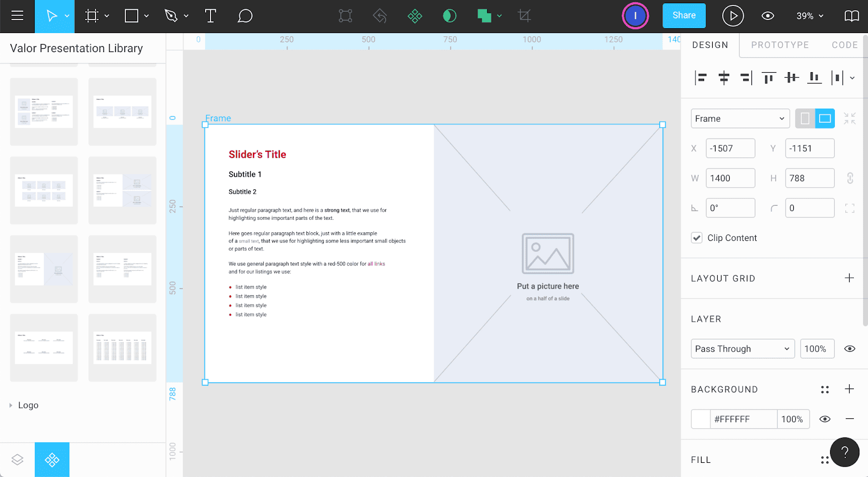Click the Share button

[684, 16]
